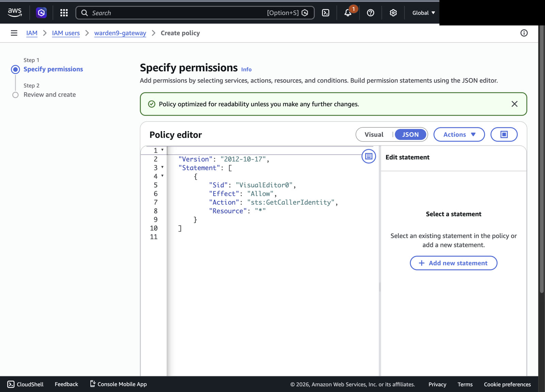
Task: Switch policy editor to Visual mode
Action: coord(374,135)
